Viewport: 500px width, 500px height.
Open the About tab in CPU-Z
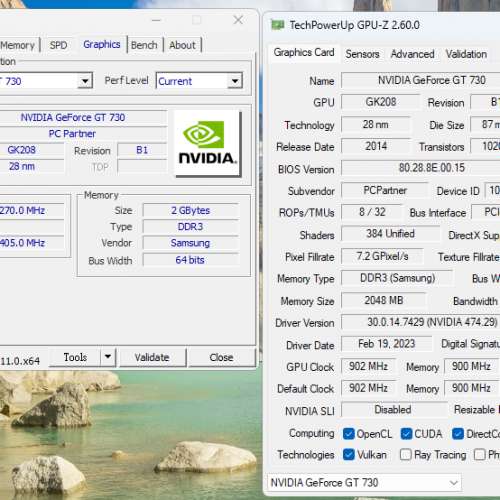(x=182, y=45)
